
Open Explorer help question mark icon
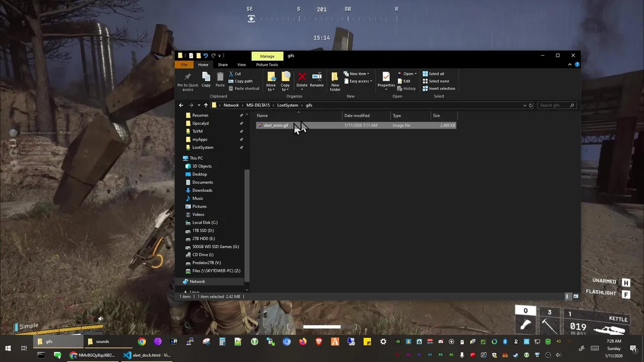577,64
